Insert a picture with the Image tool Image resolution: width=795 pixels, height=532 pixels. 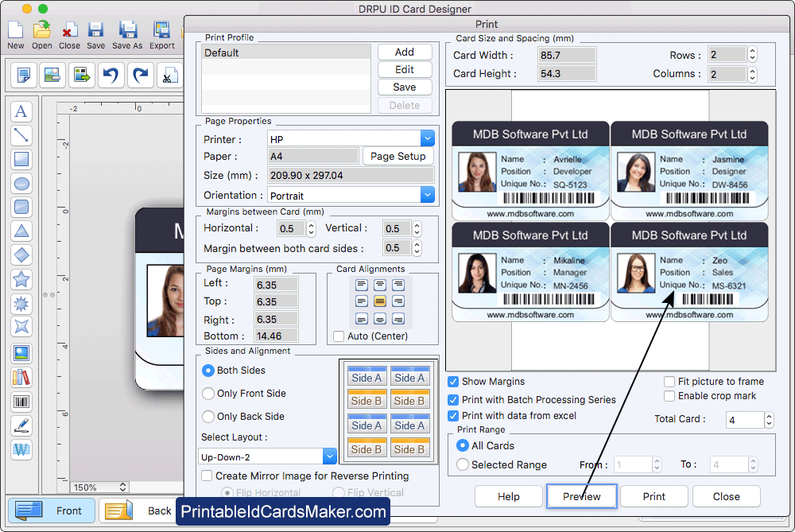click(x=21, y=353)
